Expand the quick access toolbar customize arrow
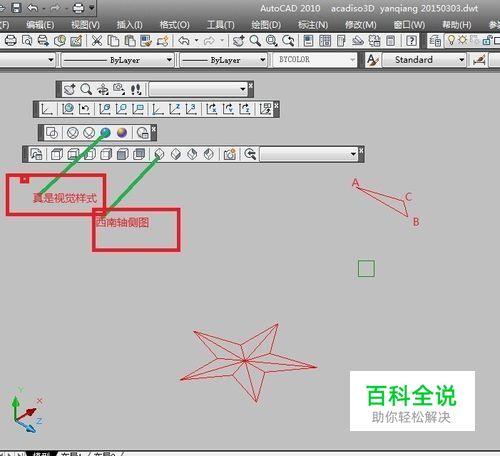 [x=92, y=7]
